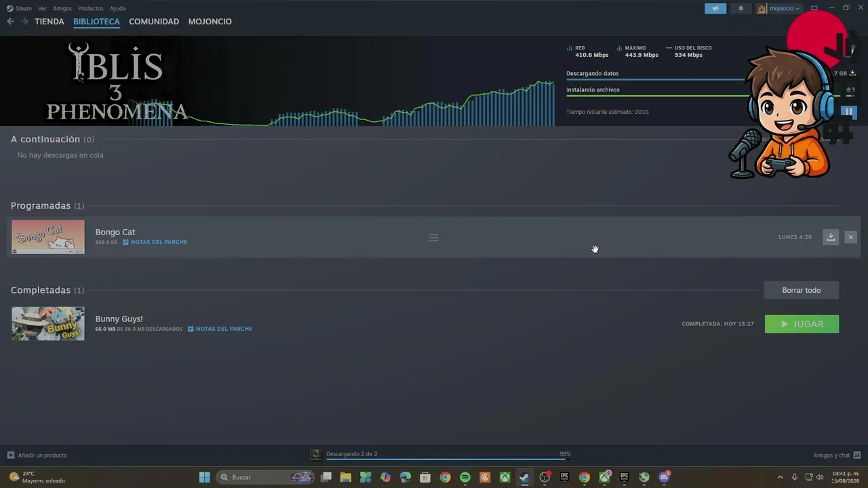Switch to the BIBLIOTECA tab

96,22
